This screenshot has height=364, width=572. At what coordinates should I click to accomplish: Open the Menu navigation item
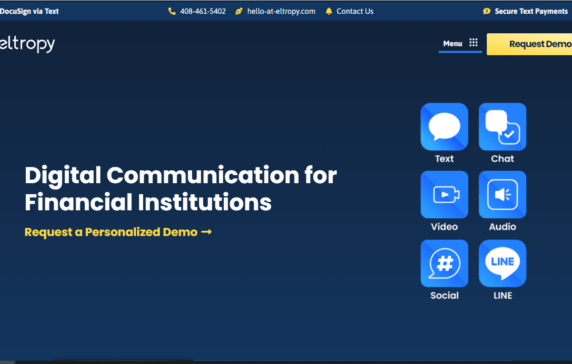(x=453, y=43)
